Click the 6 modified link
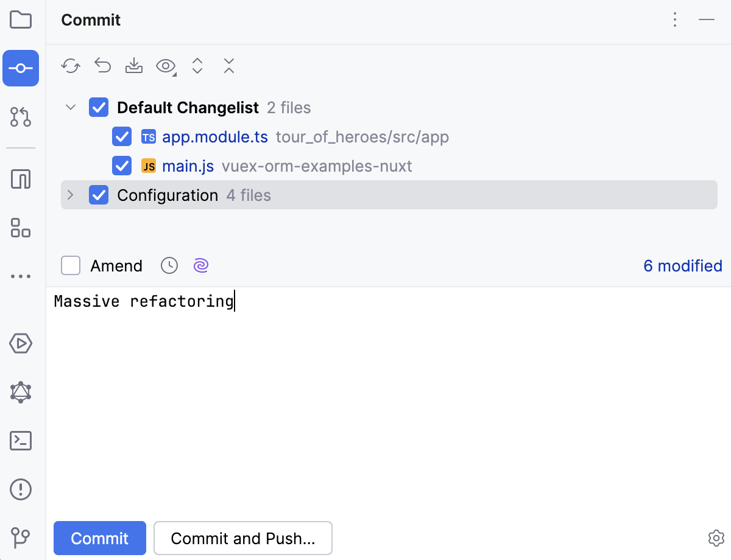731x560 pixels. (682, 265)
